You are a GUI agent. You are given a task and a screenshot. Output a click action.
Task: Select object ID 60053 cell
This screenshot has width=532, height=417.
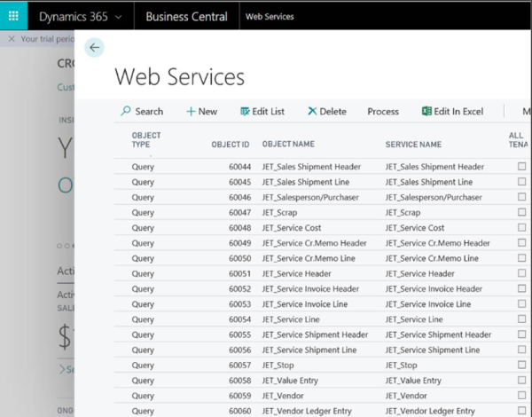pos(240,304)
